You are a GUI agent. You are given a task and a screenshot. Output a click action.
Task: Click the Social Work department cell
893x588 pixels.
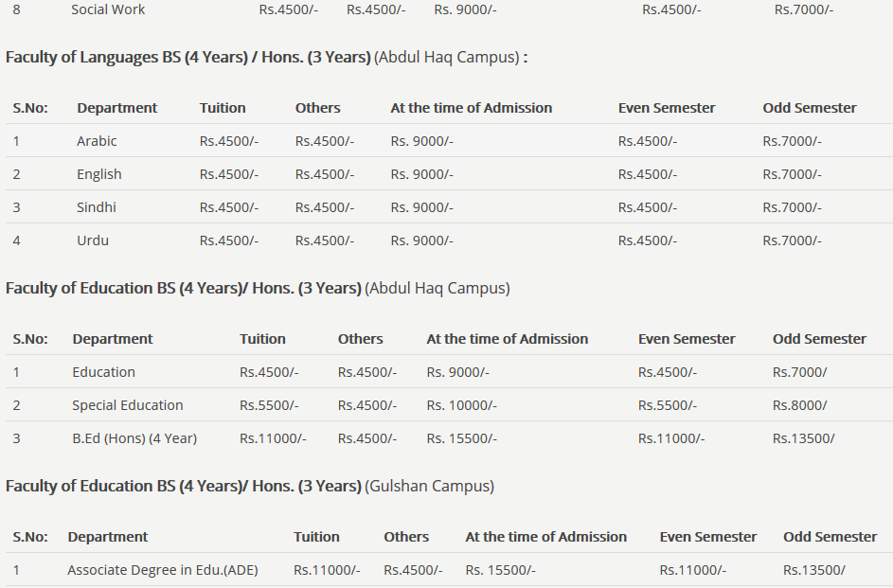pos(108,9)
